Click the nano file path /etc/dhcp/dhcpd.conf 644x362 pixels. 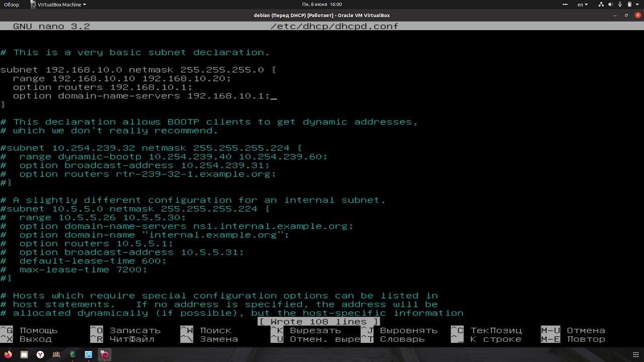[334, 26]
